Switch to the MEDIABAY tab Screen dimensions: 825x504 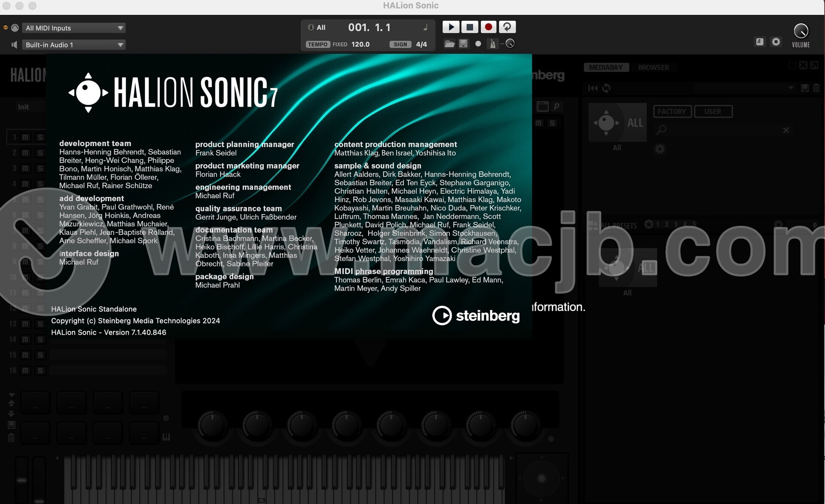tap(605, 67)
